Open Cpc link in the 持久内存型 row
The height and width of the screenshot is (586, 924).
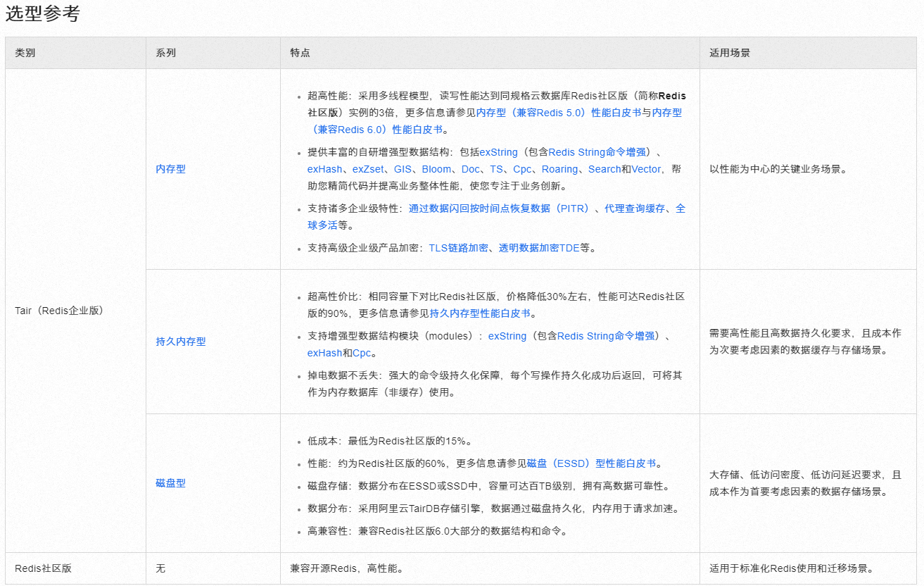point(362,353)
